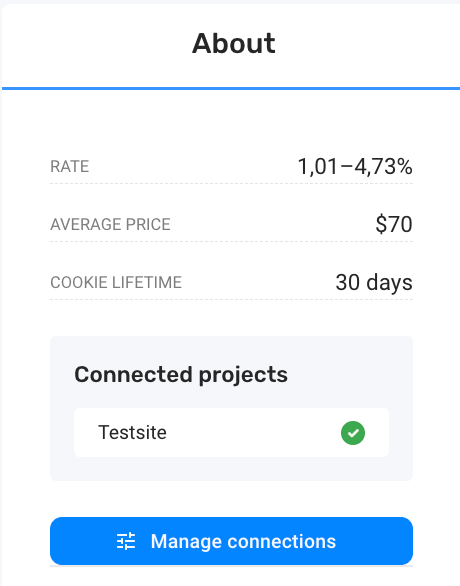The height and width of the screenshot is (586, 460).
Task: Select the Testsite project row
Action: tap(231, 432)
